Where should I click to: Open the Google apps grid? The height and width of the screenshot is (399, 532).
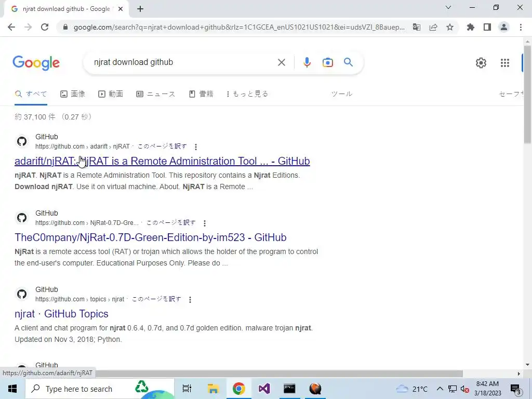point(505,63)
